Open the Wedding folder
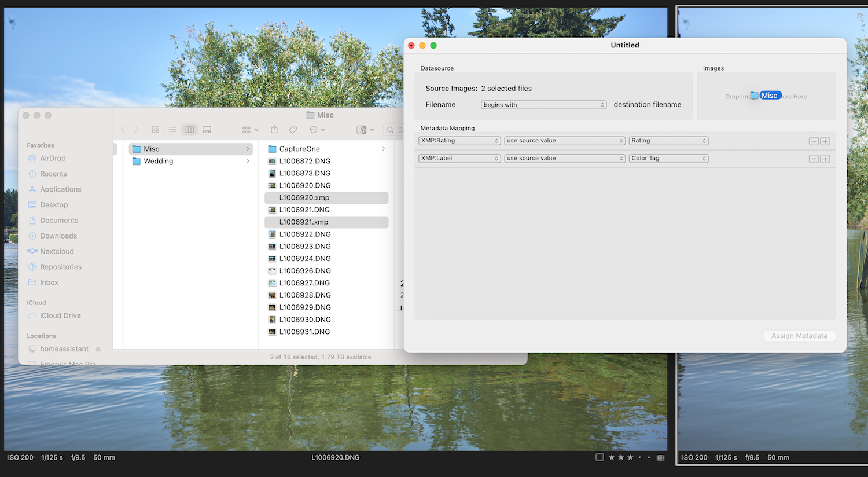The width and height of the screenshot is (868, 477). (x=158, y=162)
